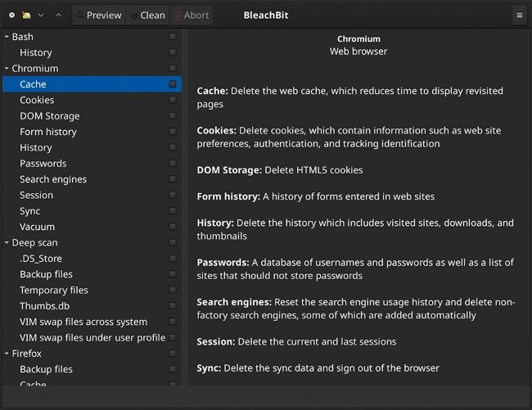
Task: Select VIM swap files across system
Action: coord(83,322)
